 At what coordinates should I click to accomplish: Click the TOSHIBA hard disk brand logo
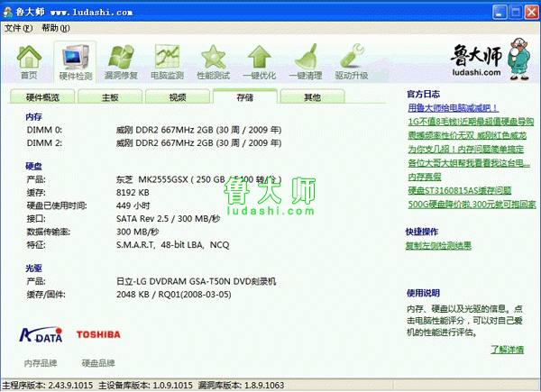pyautogui.click(x=97, y=335)
